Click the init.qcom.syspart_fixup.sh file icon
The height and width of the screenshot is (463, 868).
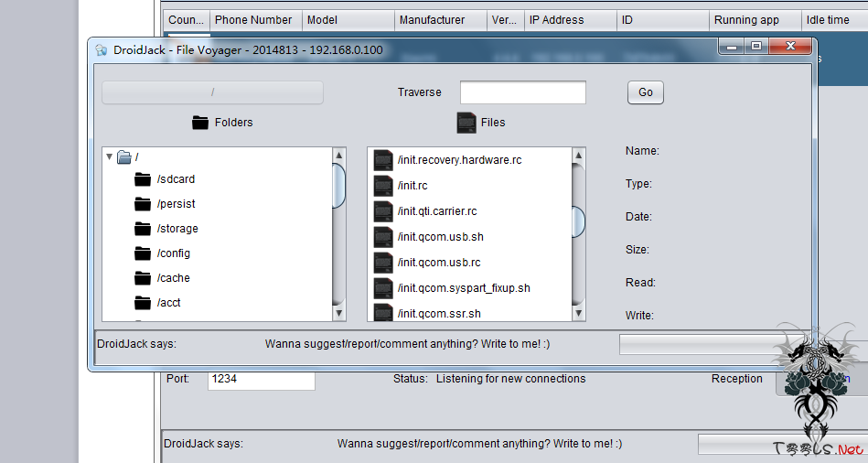pyautogui.click(x=383, y=288)
